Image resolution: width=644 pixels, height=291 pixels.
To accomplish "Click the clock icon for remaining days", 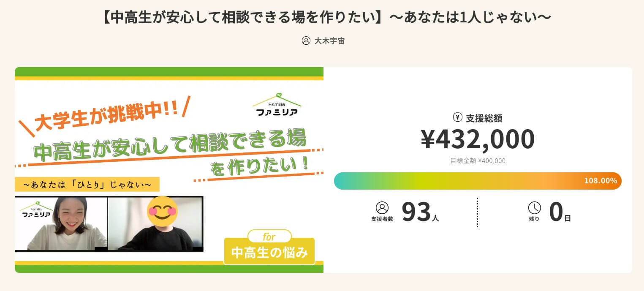I will click(x=534, y=208).
